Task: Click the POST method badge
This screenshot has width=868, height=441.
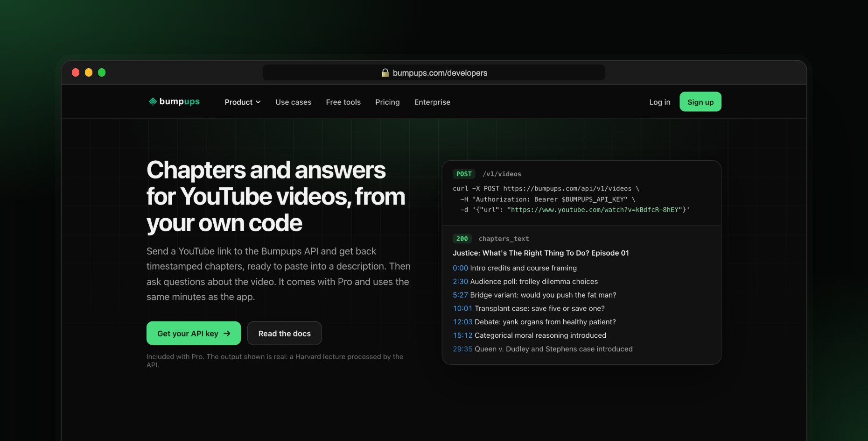Action: click(464, 174)
